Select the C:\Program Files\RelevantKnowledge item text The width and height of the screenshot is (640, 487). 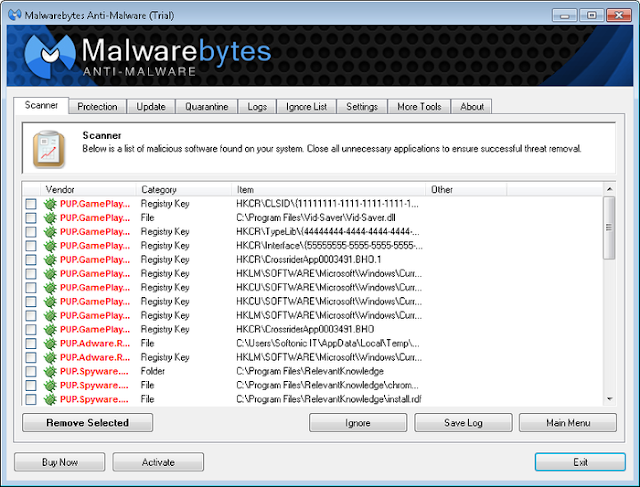[x=310, y=371]
